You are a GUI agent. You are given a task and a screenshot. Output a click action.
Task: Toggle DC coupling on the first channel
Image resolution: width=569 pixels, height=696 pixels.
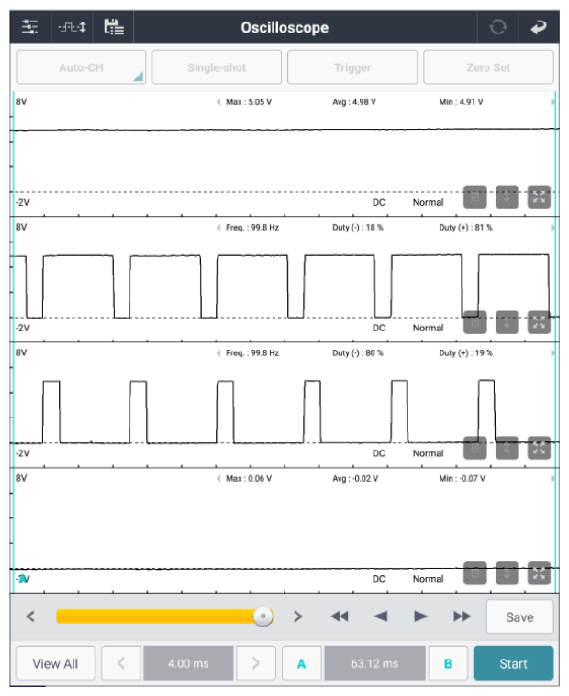pyautogui.click(x=379, y=202)
